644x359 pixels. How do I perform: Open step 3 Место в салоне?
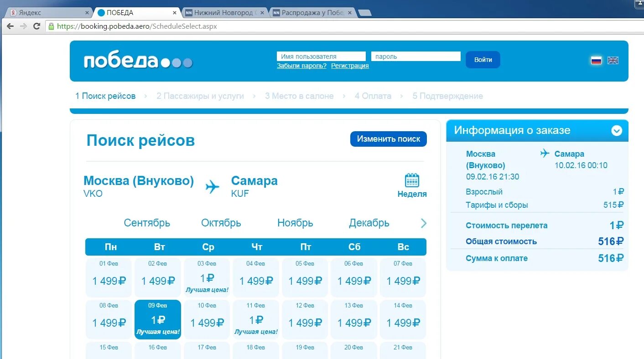(x=299, y=96)
